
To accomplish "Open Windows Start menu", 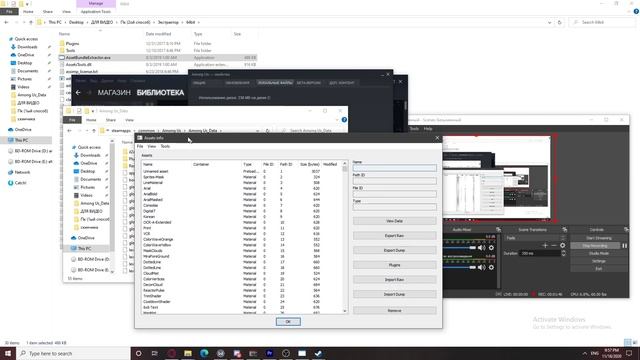I will pos(8,353).
